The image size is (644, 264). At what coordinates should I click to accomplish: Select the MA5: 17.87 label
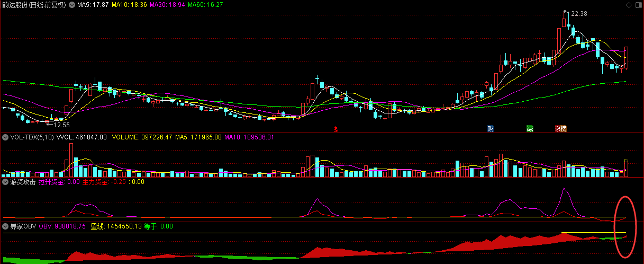[93, 5]
